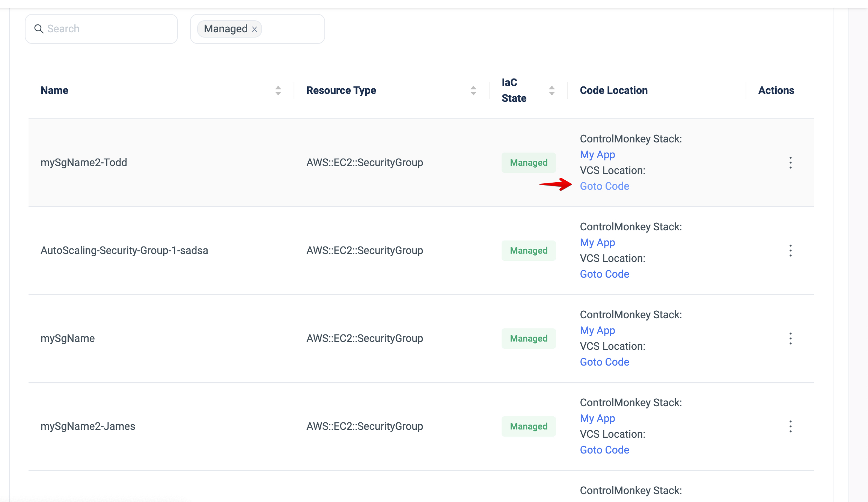Select the mySgName2-Todd name cell
This screenshot has width=868, height=502.
(x=84, y=163)
